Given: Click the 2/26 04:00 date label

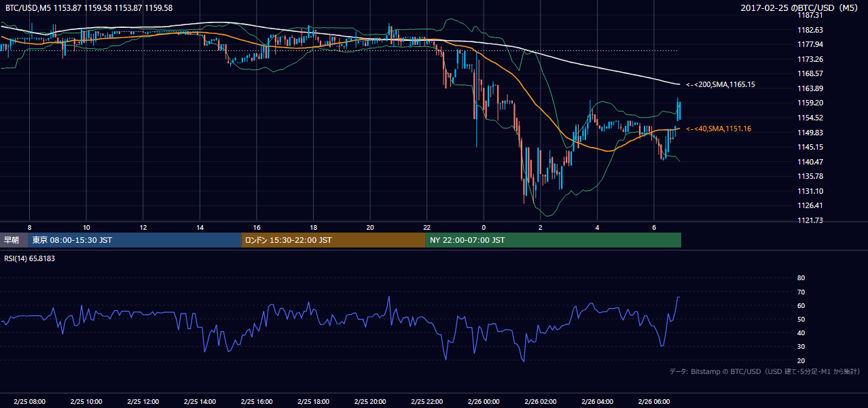Looking at the screenshot, I should tap(597, 402).
